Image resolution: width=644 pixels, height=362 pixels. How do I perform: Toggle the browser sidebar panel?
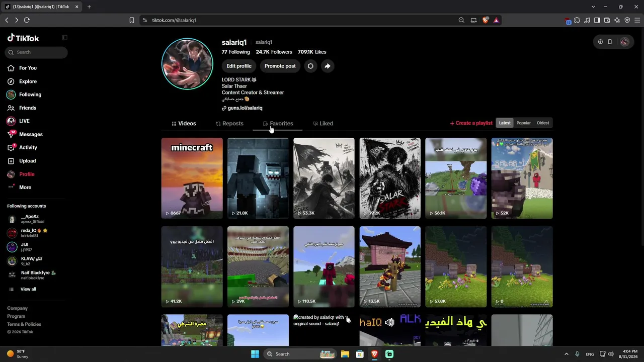[x=597, y=20]
